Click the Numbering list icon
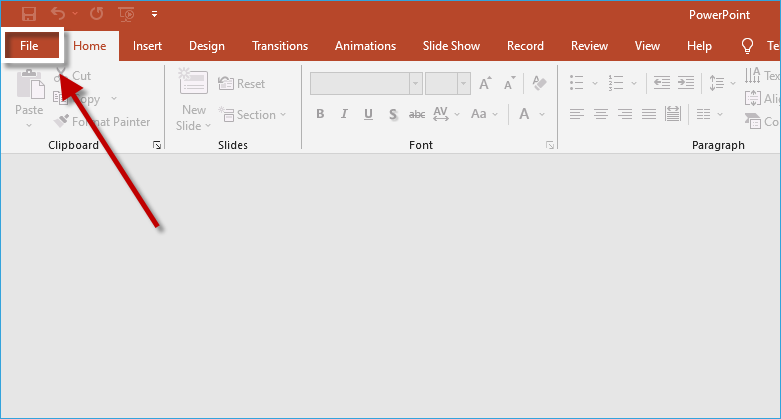Image resolution: width=781 pixels, height=419 pixels. (x=616, y=83)
